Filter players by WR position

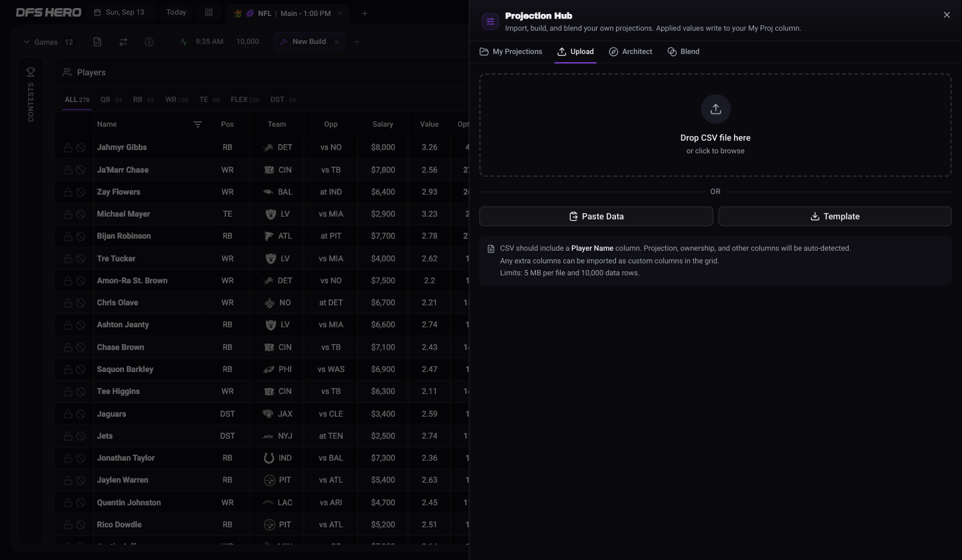click(177, 99)
